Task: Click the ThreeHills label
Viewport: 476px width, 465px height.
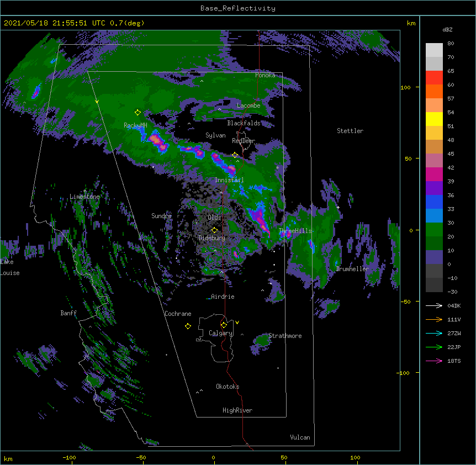Action: [x=295, y=231]
